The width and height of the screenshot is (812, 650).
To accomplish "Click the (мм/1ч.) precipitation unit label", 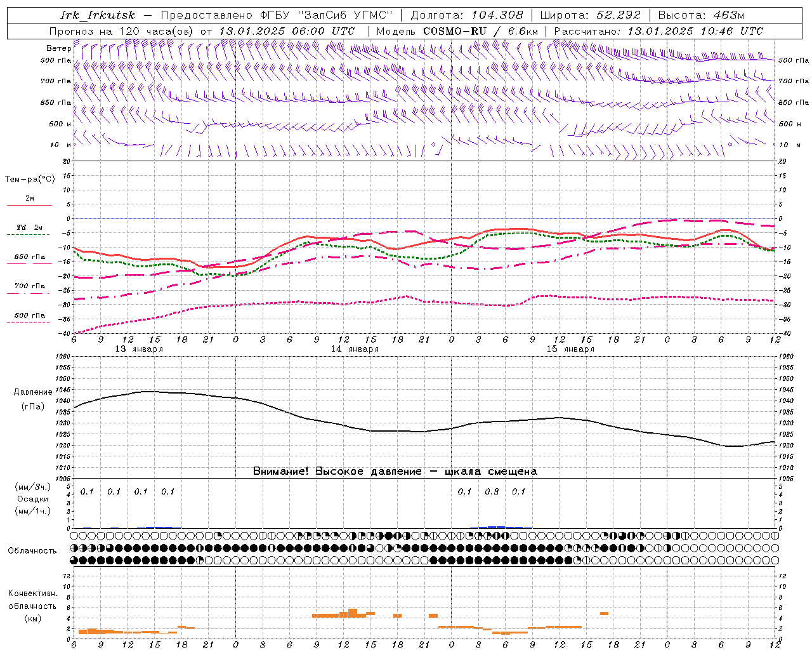I will (x=32, y=511).
